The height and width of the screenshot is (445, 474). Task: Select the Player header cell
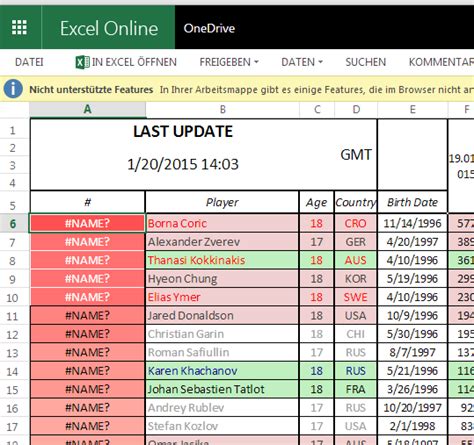click(222, 202)
